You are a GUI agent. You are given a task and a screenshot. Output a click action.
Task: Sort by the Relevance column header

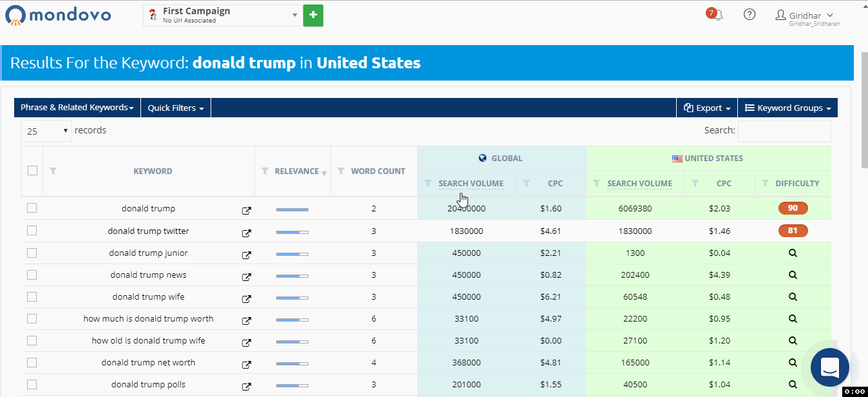(297, 171)
